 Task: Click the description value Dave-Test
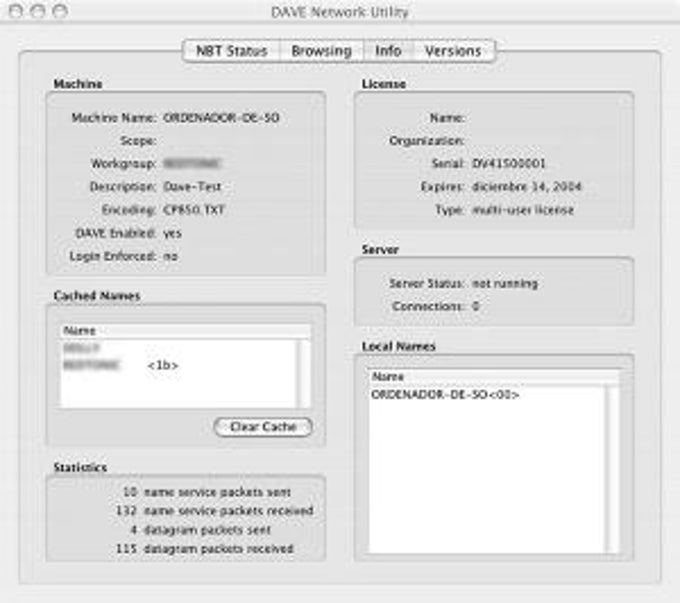click(192, 187)
